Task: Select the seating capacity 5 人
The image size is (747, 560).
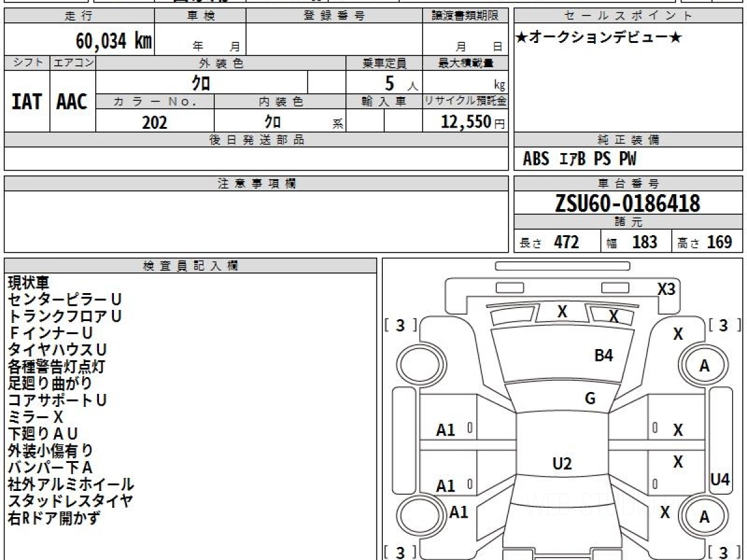Action: pyautogui.click(x=401, y=83)
